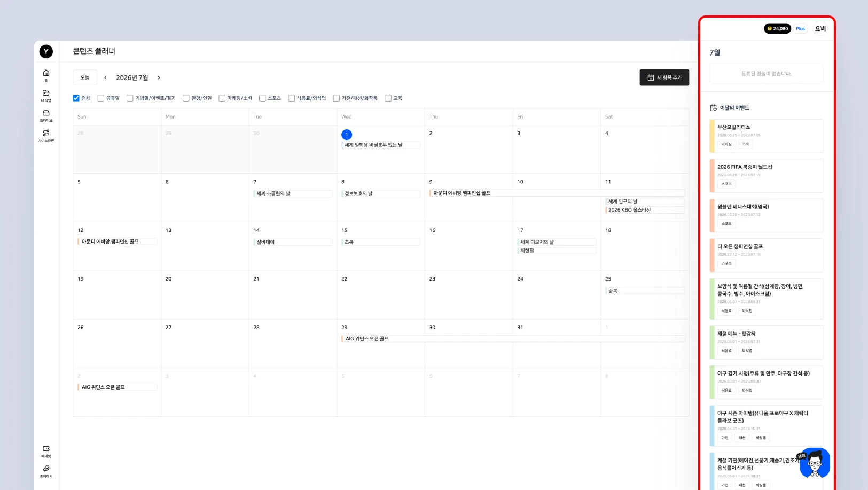Open the 중복 event on the 25th
Image resolution: width=868 pixels, height=490 pixels.
(644, 291)
